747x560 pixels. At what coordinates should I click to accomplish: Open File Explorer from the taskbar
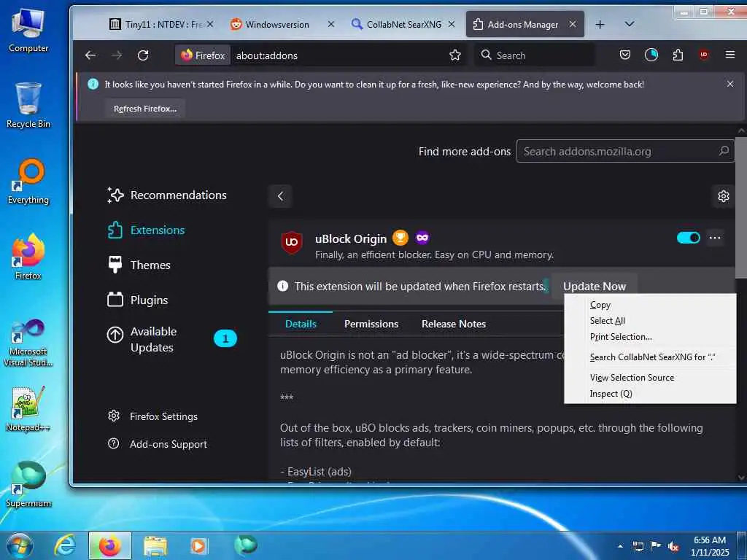pos(155,545)
